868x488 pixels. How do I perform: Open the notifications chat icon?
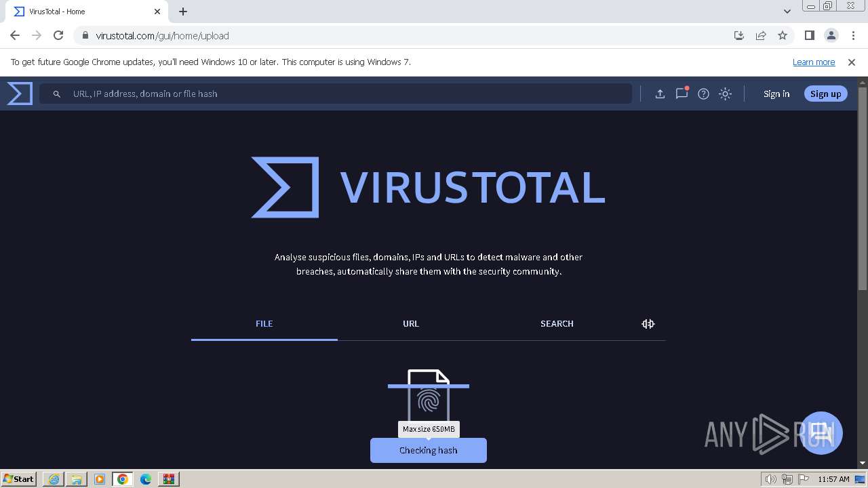[682, 94]
